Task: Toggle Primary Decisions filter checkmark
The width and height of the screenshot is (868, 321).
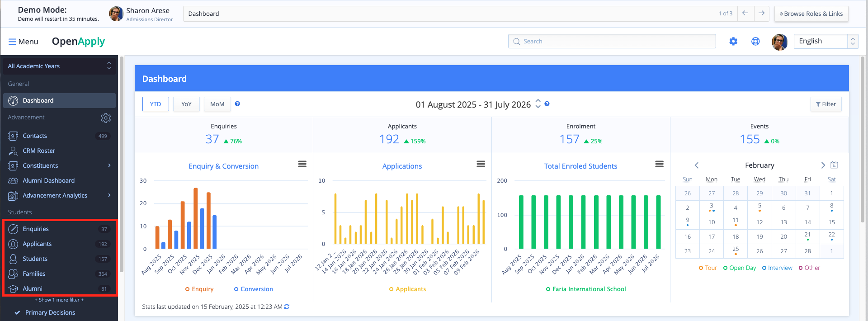Action: click(x=17, y=313)
